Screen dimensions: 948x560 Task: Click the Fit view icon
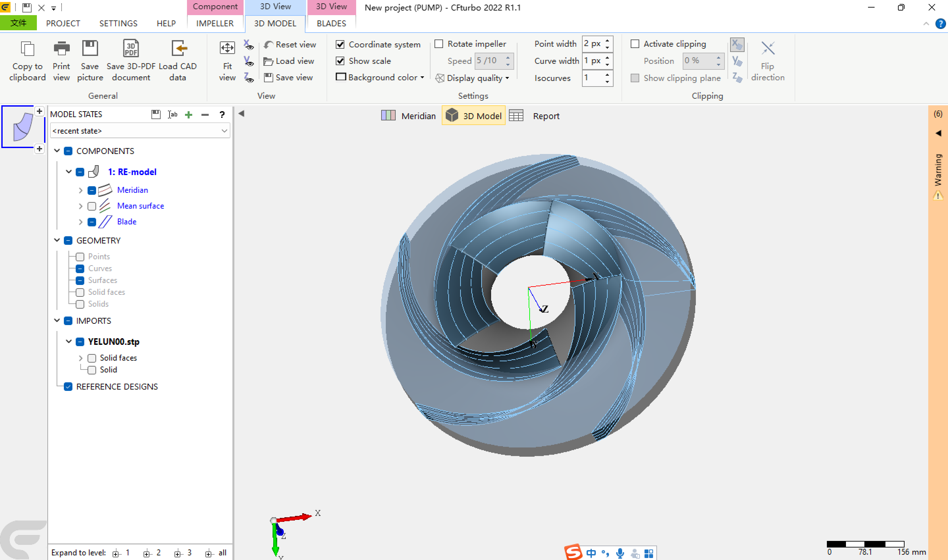227,48
